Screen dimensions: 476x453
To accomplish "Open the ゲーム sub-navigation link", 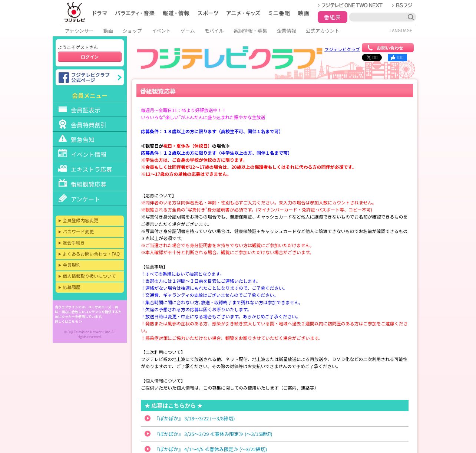I will click(x=188, y=31).
